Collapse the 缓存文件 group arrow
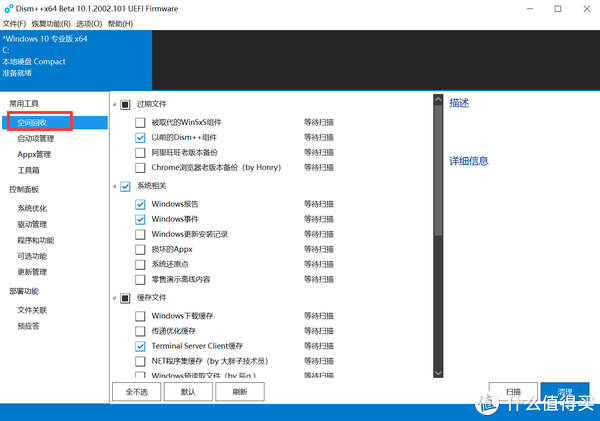 coord(114,298)
